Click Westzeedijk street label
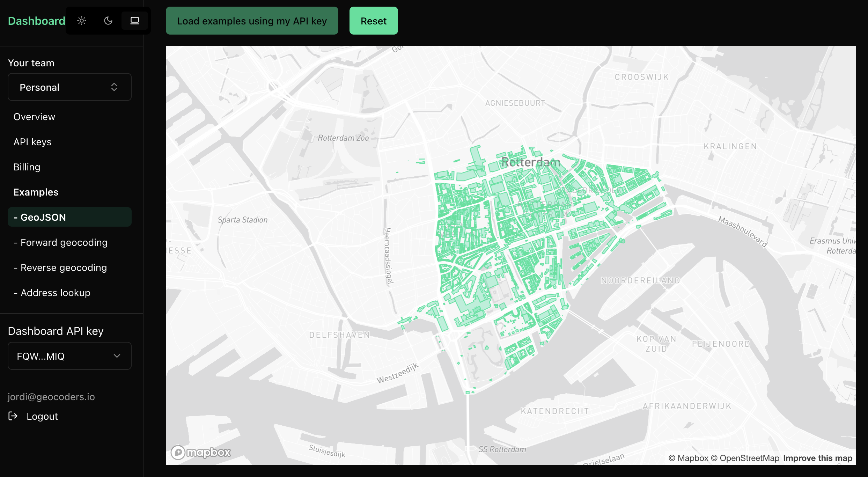The width and height of the screenshot is (868, 477). tap(397, 373)
